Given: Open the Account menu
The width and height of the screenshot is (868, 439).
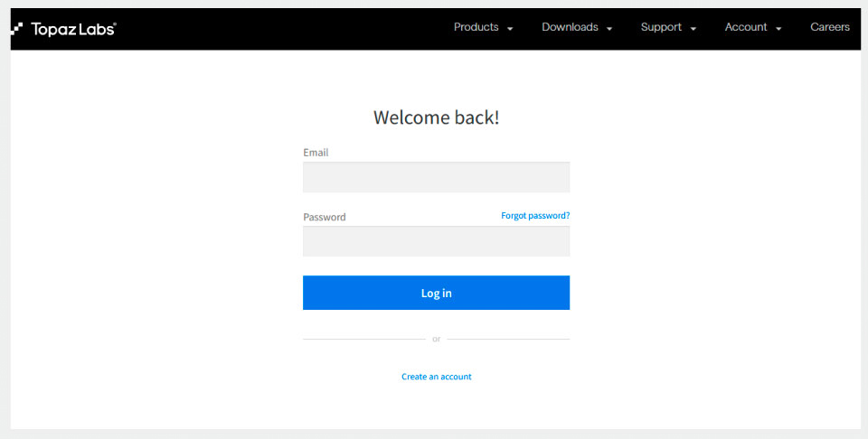Looking at the screenshot, I should (746, 27).
